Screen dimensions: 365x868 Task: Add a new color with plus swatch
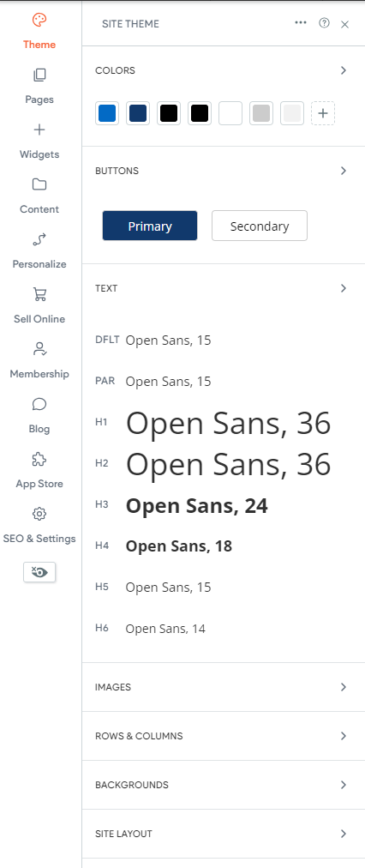click(323, 113)
